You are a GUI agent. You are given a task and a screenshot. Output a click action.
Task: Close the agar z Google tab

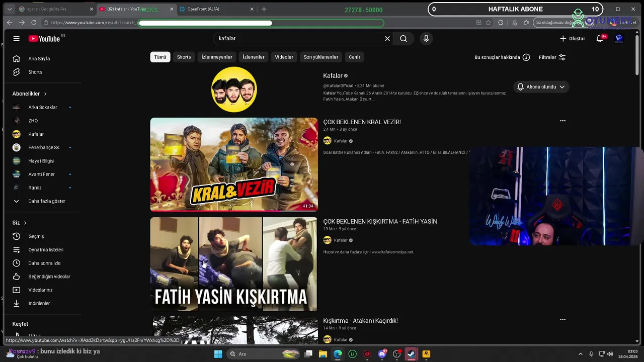91,9
